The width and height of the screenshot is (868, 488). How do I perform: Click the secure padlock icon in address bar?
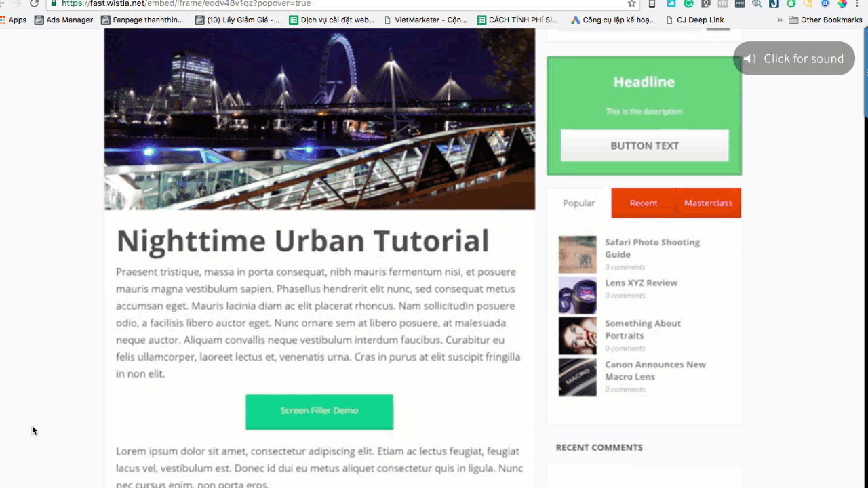click(x=54, y=3)
